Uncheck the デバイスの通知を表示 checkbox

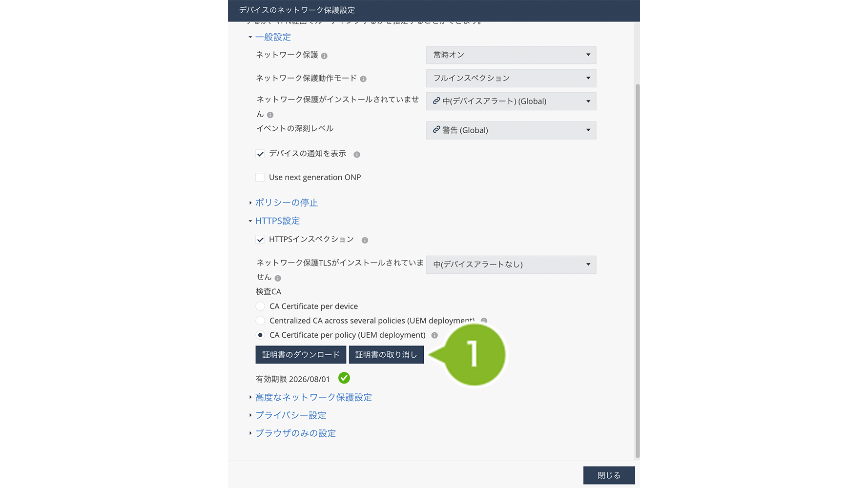click(260, 154)
